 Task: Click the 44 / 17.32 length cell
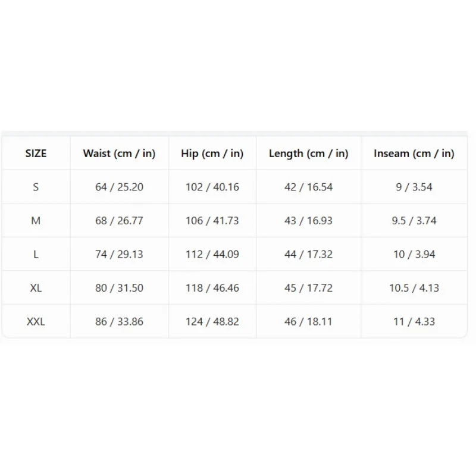coord(308,254)
